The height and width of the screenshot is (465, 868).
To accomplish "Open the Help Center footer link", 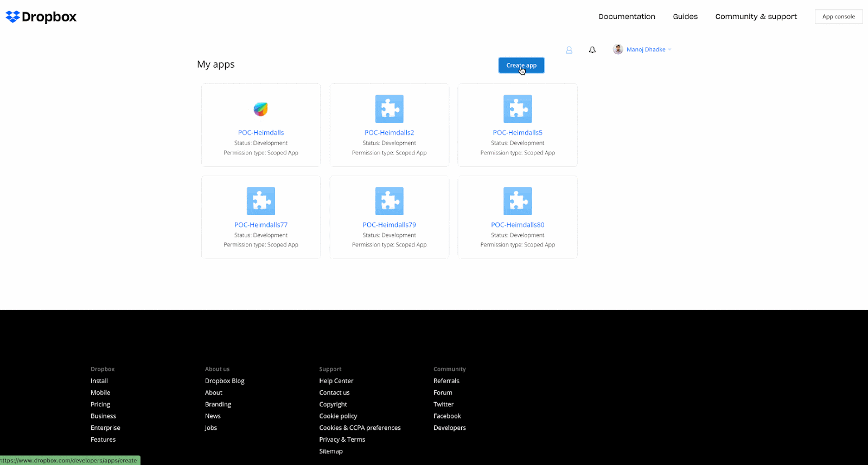I will (336, 381).
